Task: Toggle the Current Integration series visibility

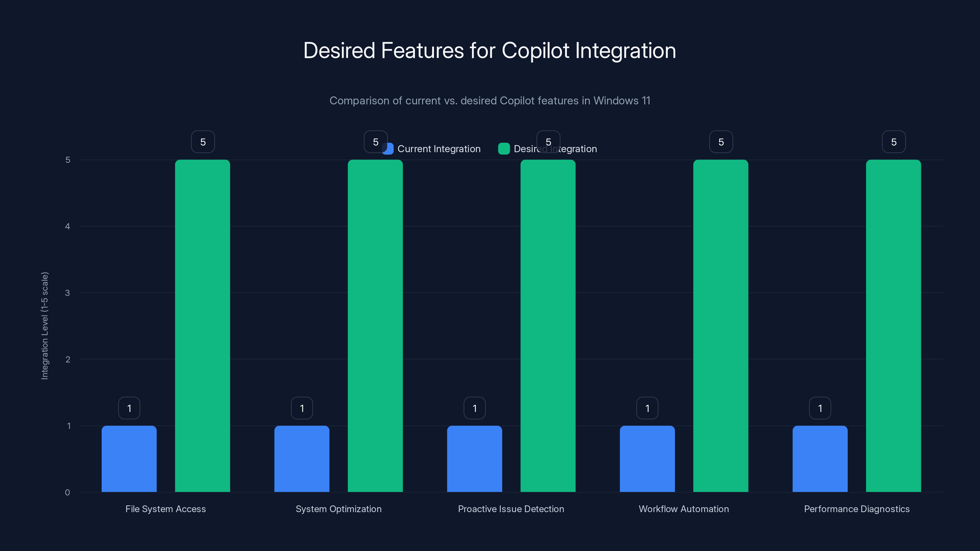Action: pos(439,149)
